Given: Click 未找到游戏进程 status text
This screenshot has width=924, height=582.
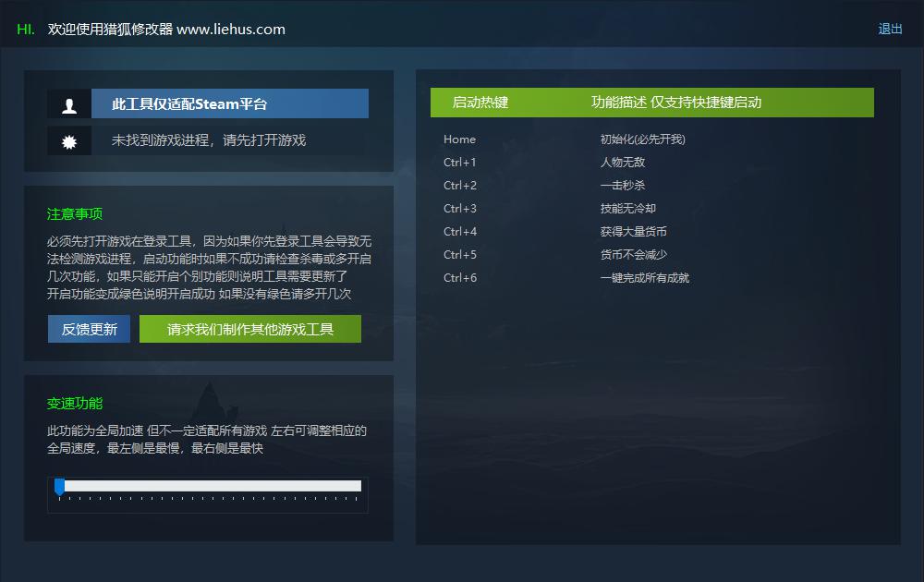Looking at the screenshot, I should click(x=209, y=140).
